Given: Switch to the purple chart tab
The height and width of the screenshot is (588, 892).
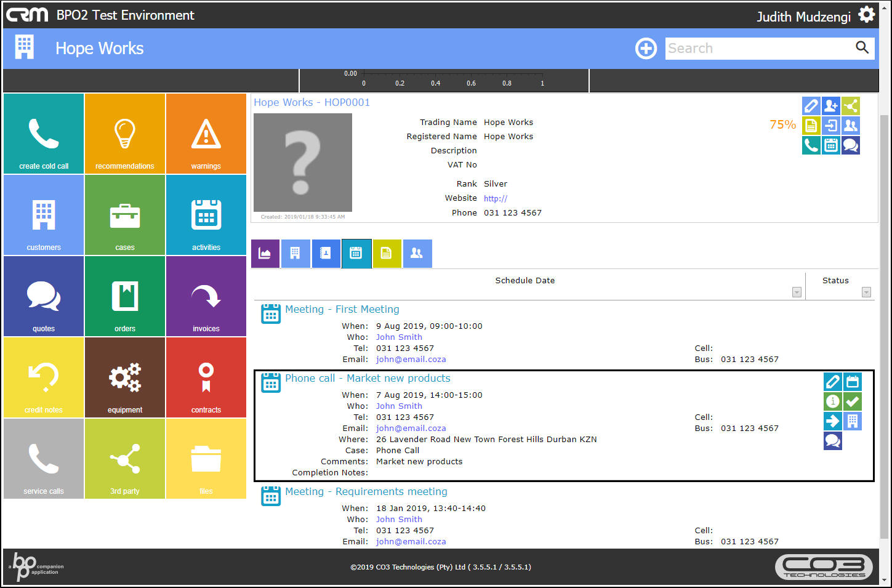Looking at the screenshot, I should pos(265,254).
